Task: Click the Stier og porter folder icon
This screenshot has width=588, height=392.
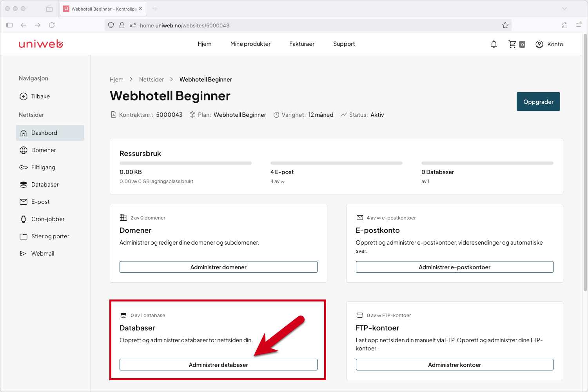Action: pyautogui.click(x=24, y=236)
